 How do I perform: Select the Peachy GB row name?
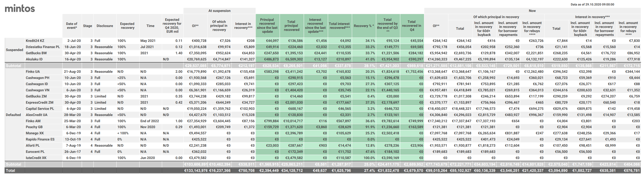click(34, 127)
